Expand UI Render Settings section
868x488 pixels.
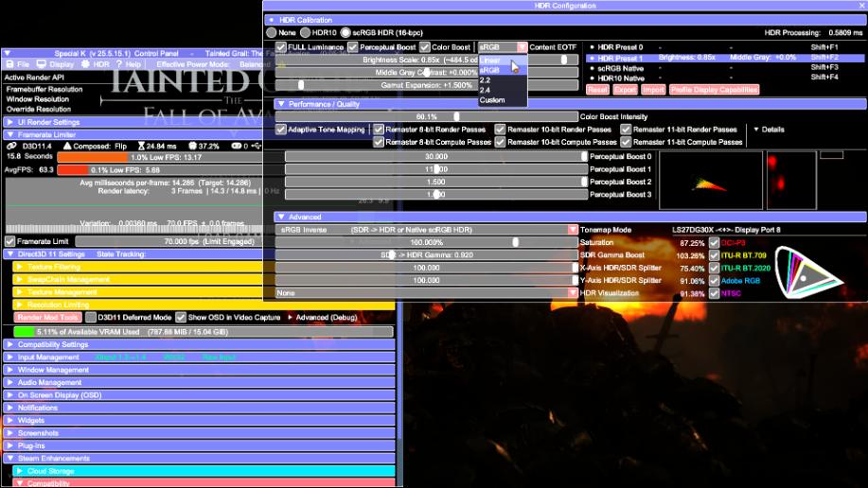(199, 122)
